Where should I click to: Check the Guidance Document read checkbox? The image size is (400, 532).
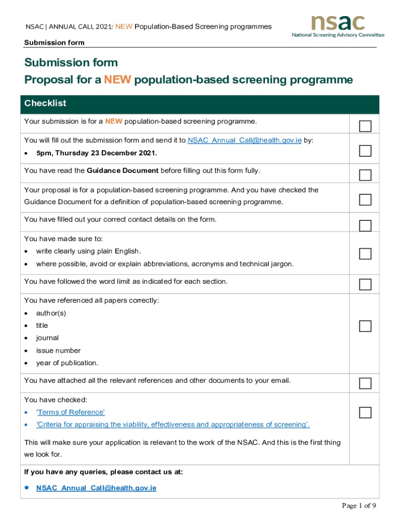pyautogui.click(x=366, y=175)
